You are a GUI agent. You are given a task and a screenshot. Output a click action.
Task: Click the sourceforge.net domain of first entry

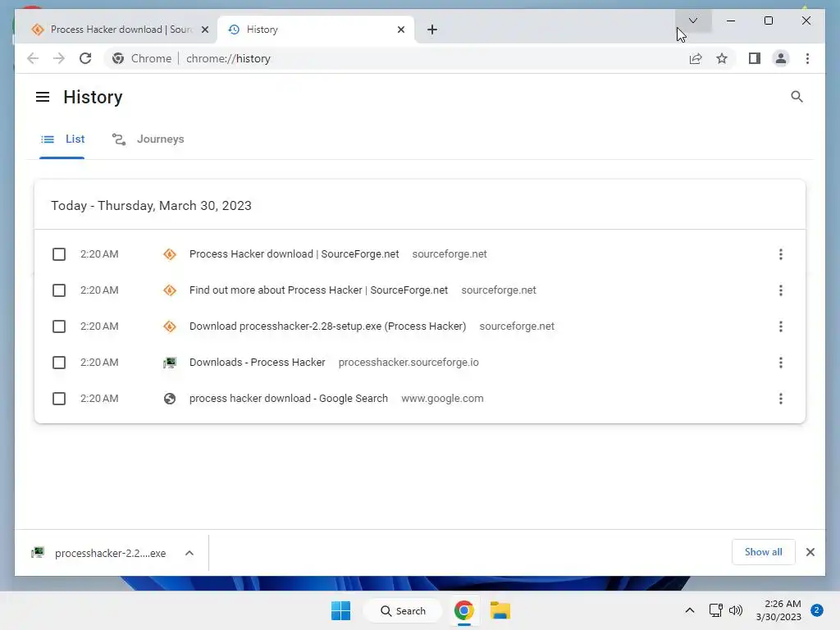(x=450, y=254)
